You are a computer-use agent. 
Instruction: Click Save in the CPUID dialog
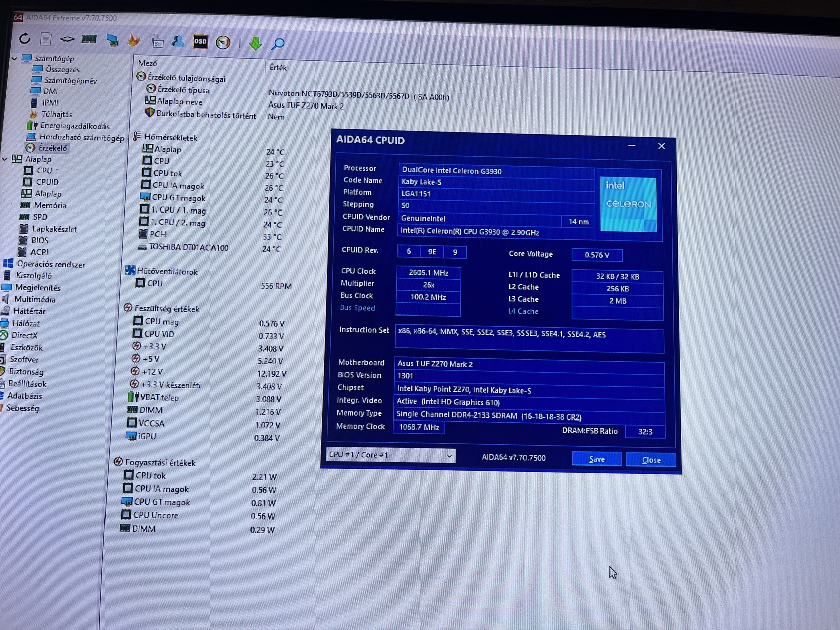pos(597,459)
